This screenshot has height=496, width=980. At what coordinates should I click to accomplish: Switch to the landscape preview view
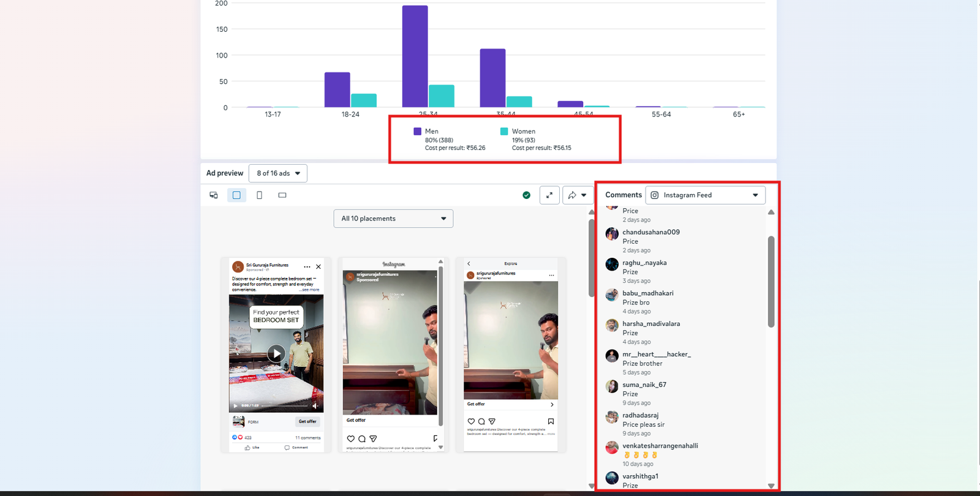(282, 195)
